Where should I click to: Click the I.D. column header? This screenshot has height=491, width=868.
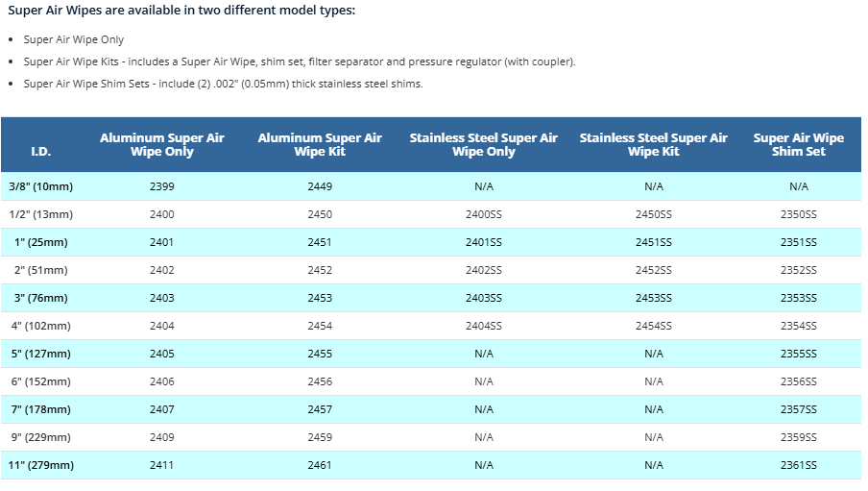coord(40,152)
